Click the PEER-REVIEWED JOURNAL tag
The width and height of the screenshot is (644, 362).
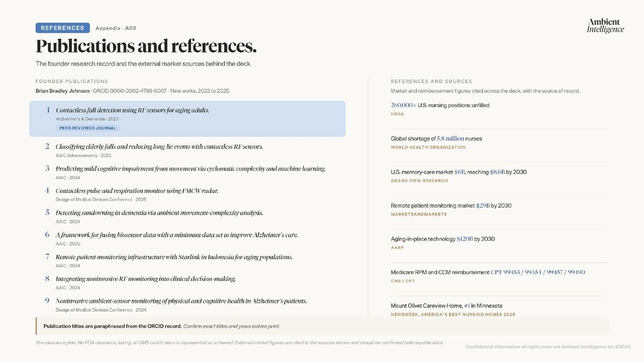(88, 128)
